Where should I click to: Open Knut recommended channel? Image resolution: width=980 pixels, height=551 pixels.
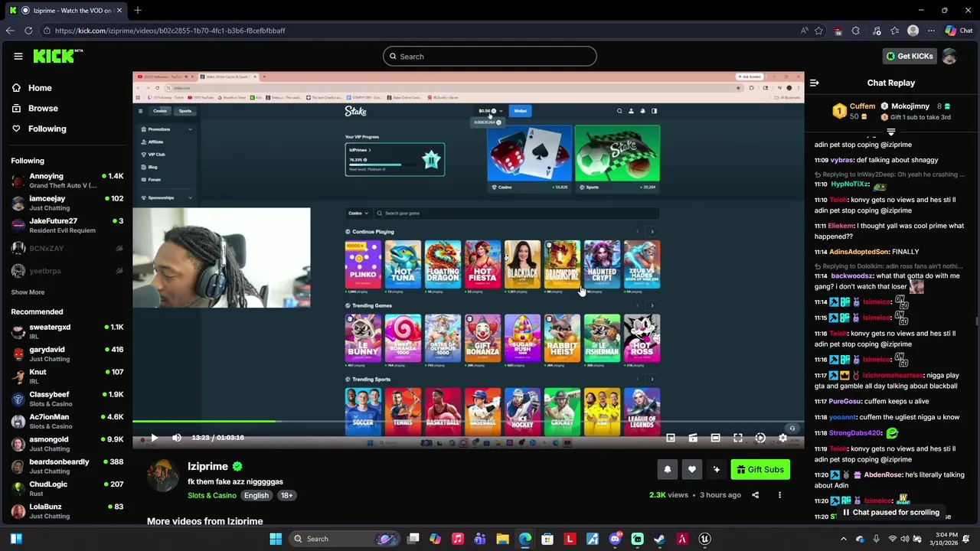pos(67,376)
